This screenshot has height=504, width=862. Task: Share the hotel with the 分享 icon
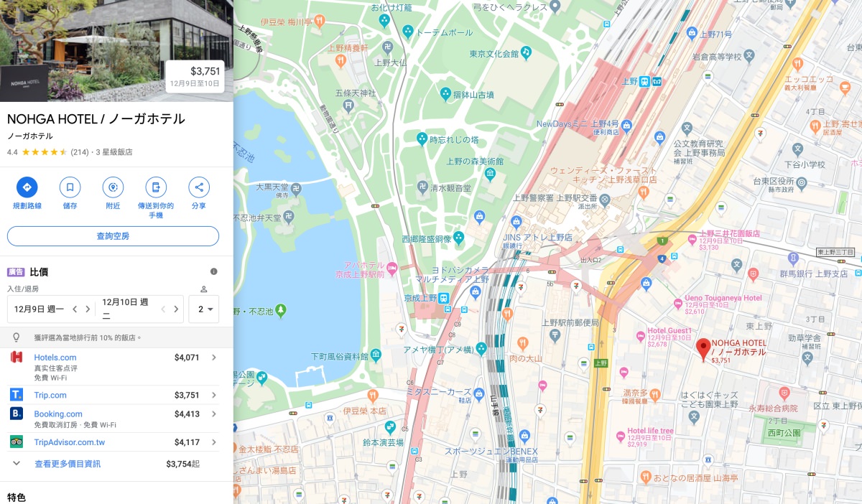click(x=199, y=187)
